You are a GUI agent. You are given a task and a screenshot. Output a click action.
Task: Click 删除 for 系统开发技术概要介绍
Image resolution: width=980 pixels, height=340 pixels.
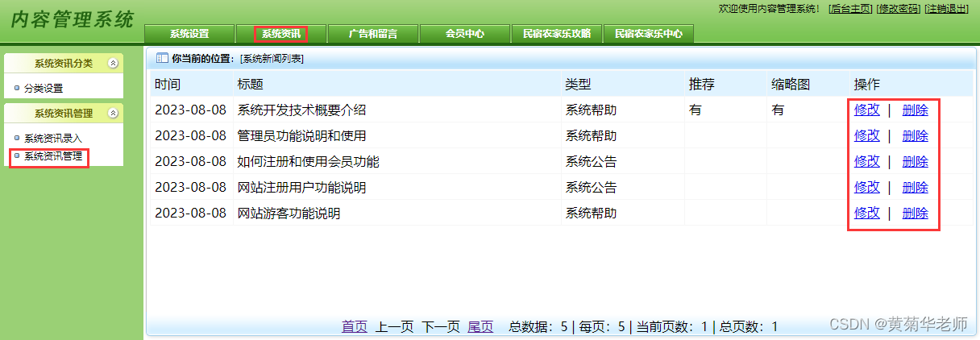(x=916, y=110)
